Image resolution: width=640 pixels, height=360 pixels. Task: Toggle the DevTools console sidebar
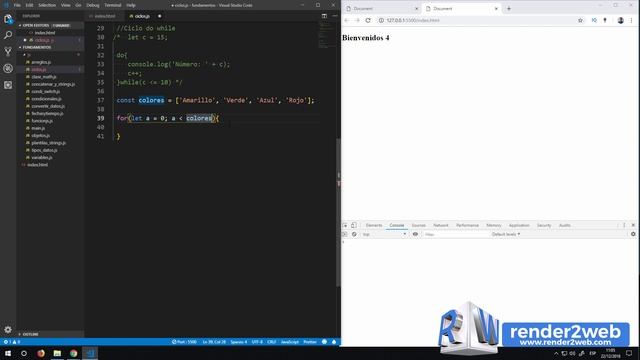click(344, 234)
